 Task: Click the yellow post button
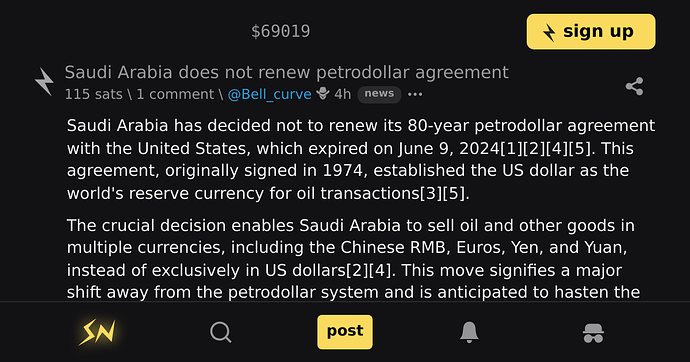[x=345, y=332]
